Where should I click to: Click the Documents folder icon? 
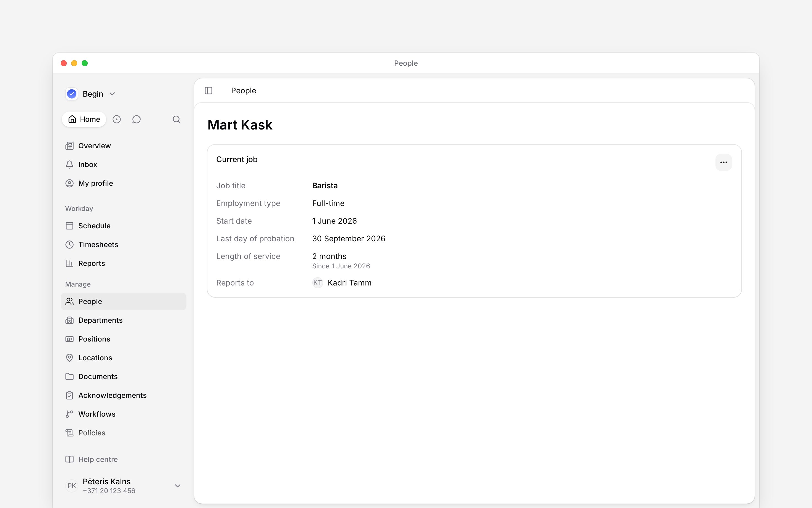click(70, 377)
